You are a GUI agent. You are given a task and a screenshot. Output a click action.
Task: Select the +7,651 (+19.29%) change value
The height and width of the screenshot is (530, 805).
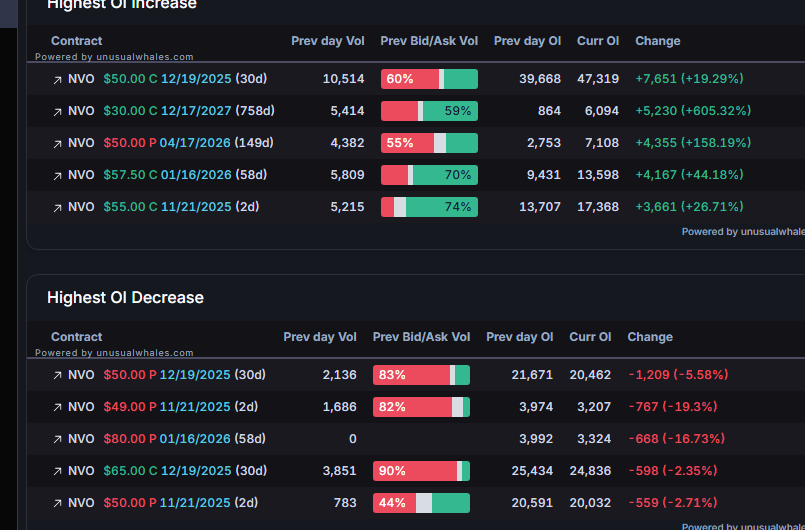click(x=689, y=79)
